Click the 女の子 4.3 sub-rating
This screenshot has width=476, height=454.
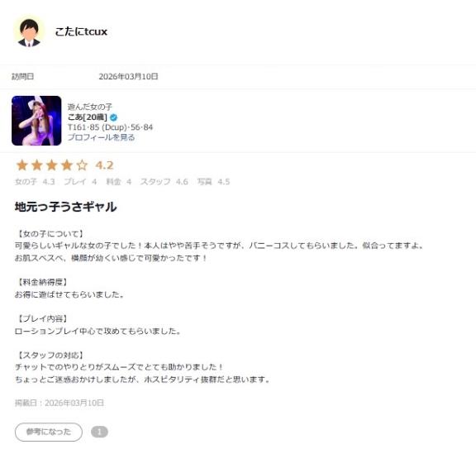point(35,182)
